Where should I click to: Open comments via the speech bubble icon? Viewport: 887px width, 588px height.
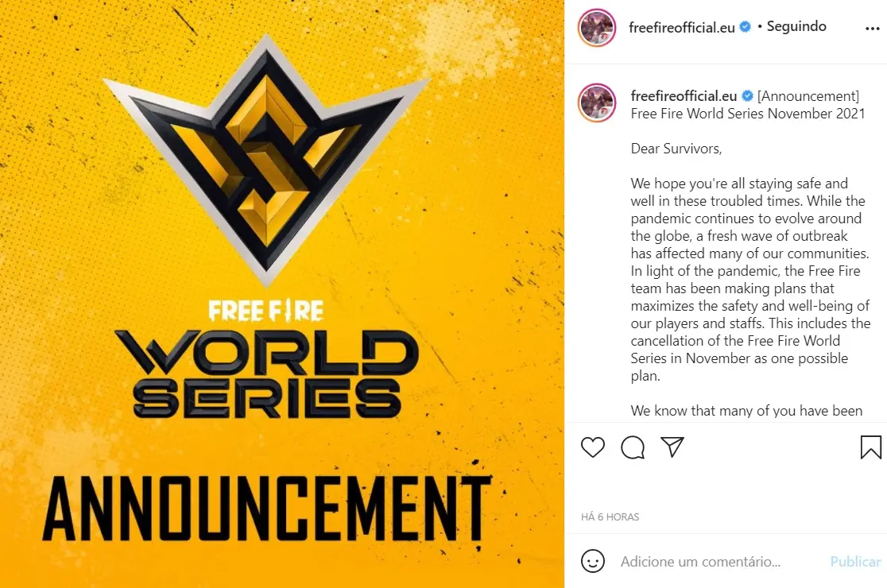click(x=632, y=447)
